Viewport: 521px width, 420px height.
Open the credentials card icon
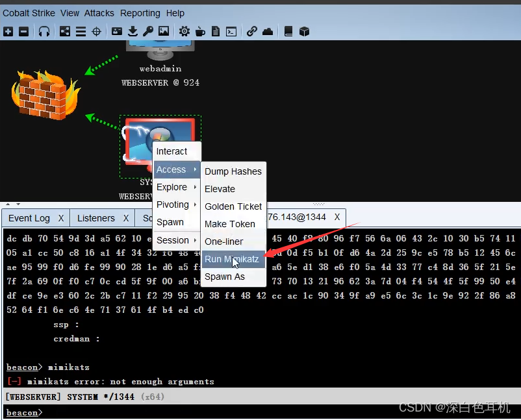tap(117, 32)
